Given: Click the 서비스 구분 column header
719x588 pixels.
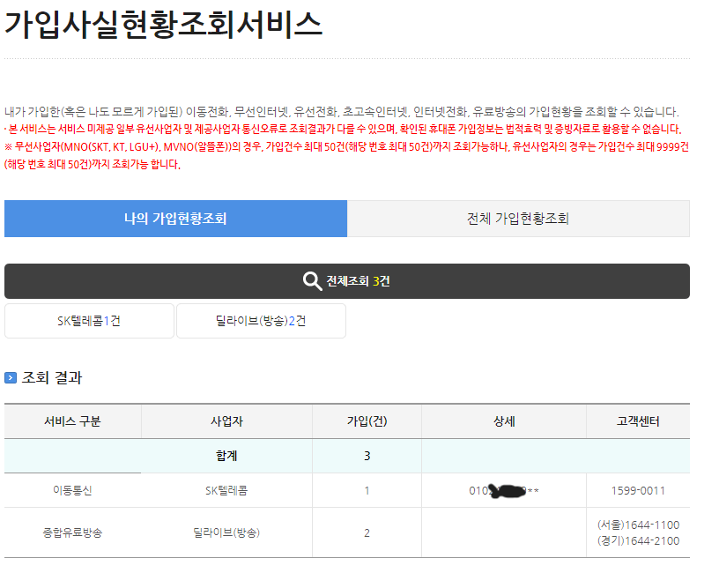Looking at the screenshot, I should point(73,421).
